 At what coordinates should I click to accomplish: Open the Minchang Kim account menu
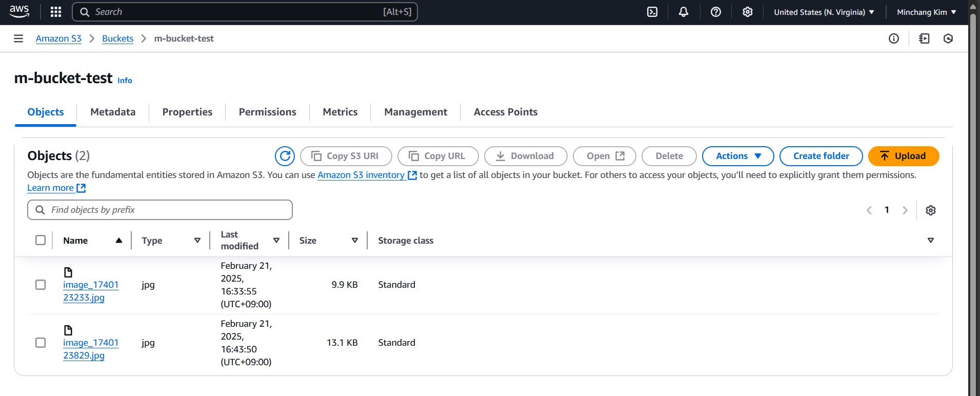coord(926,12)
